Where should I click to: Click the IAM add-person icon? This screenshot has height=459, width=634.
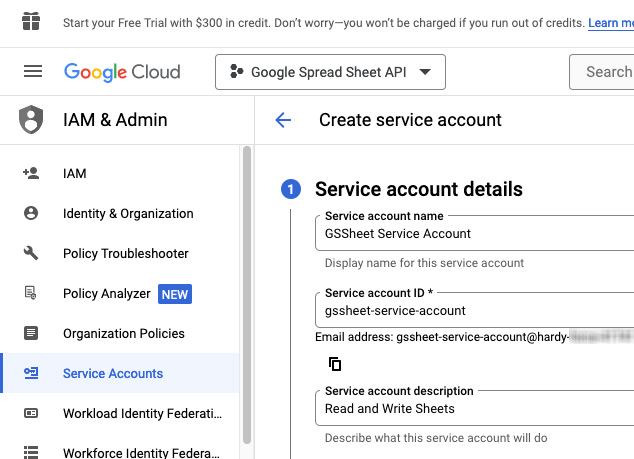click(x=31, y=173)
